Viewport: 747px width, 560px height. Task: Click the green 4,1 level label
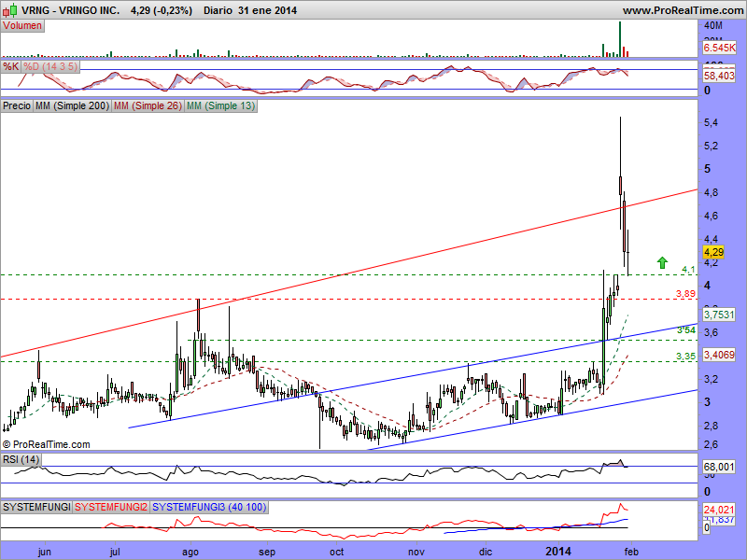688,270
